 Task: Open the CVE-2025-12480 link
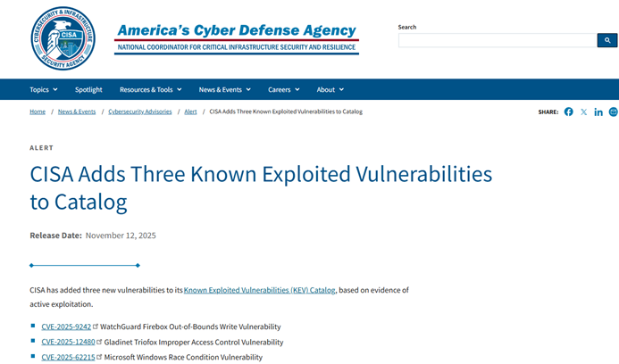tap(68, 342)
